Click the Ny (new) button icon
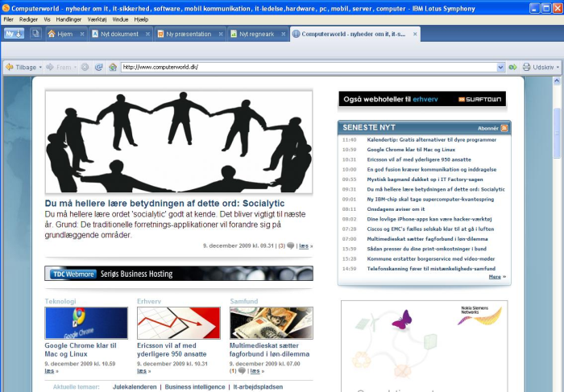 (x=14, y=34)
